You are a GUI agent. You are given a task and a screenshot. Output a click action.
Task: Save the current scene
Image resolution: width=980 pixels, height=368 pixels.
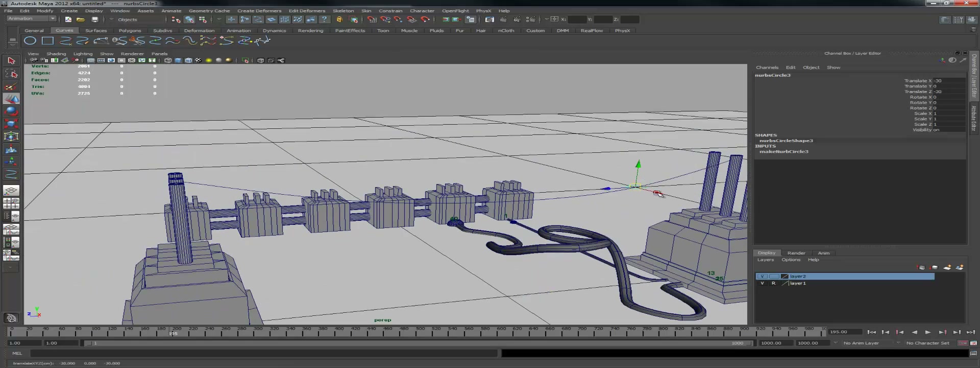point(94,19)
